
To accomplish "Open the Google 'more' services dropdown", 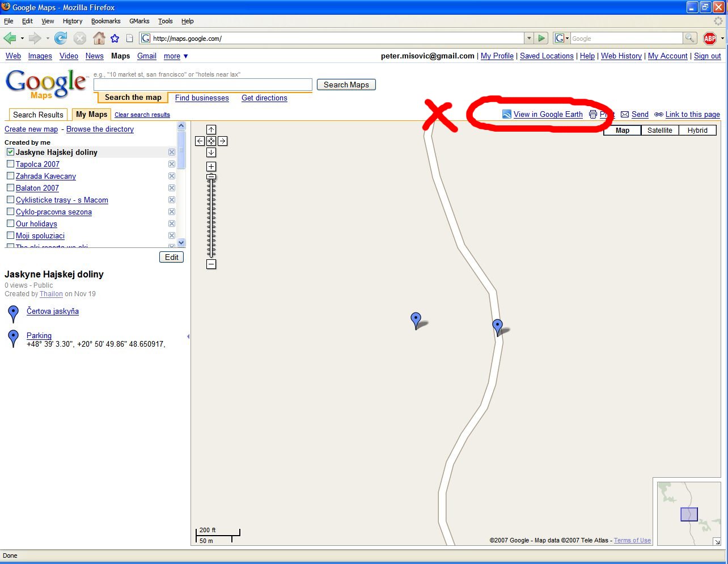I will coord(176,56).
